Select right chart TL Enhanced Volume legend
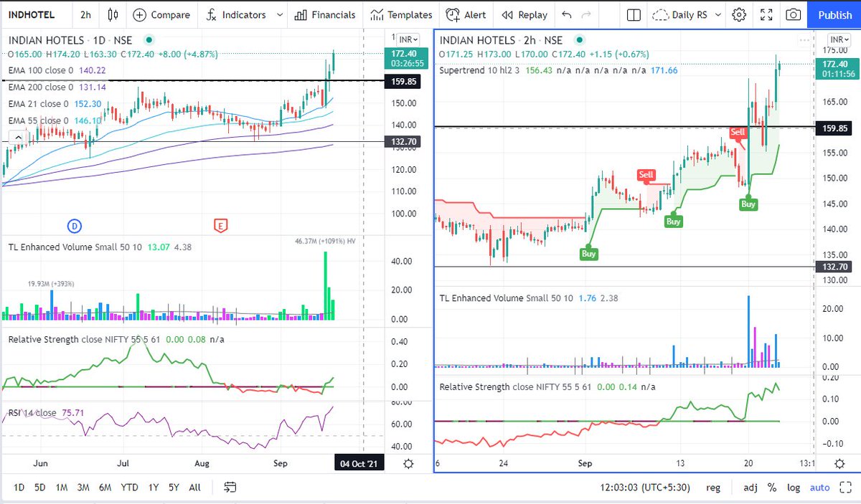 pos(507,298)
